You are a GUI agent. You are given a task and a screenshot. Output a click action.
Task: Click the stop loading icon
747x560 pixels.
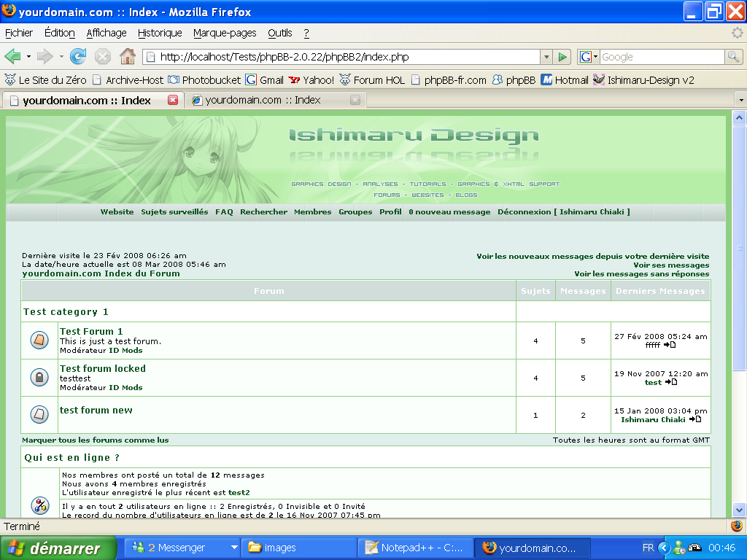[102, 57]
